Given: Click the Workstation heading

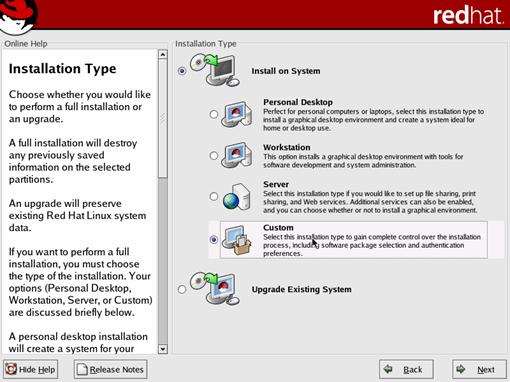Looking at the screenshot, I should [x=287, y=147].
